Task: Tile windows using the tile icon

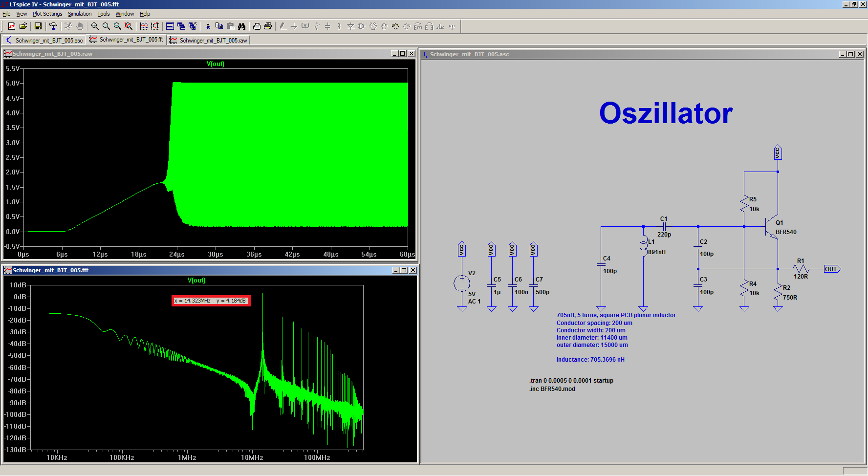Action: point(170,26)
